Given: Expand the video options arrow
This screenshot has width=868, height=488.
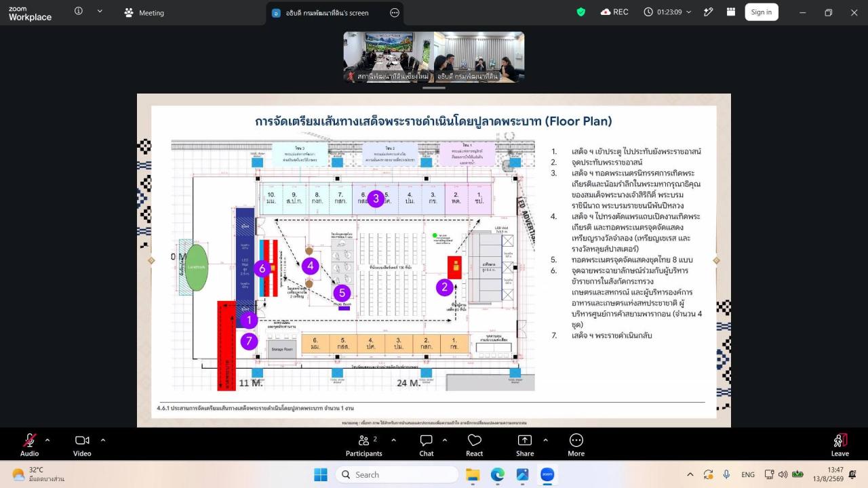Looking at the screenshot, I should point(103,440).
